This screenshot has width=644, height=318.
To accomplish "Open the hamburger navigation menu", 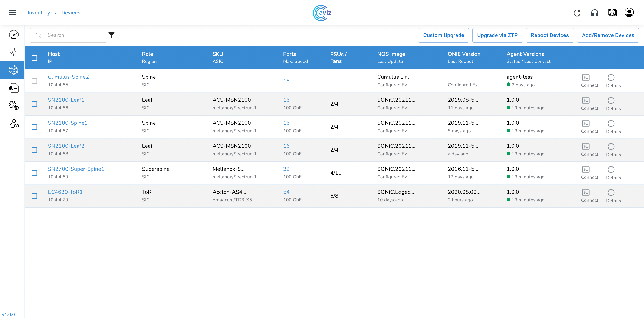I will (x=13, y=13).
